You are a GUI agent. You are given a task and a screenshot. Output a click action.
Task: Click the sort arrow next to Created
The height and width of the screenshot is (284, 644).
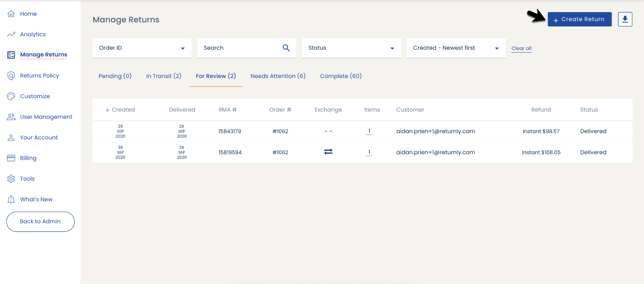(108, 110)
